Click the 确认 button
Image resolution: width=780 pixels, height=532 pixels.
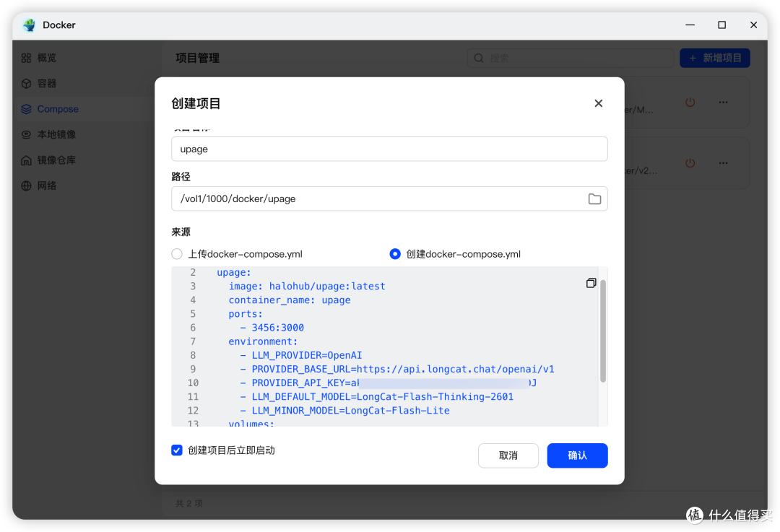(x=577, y=455)
